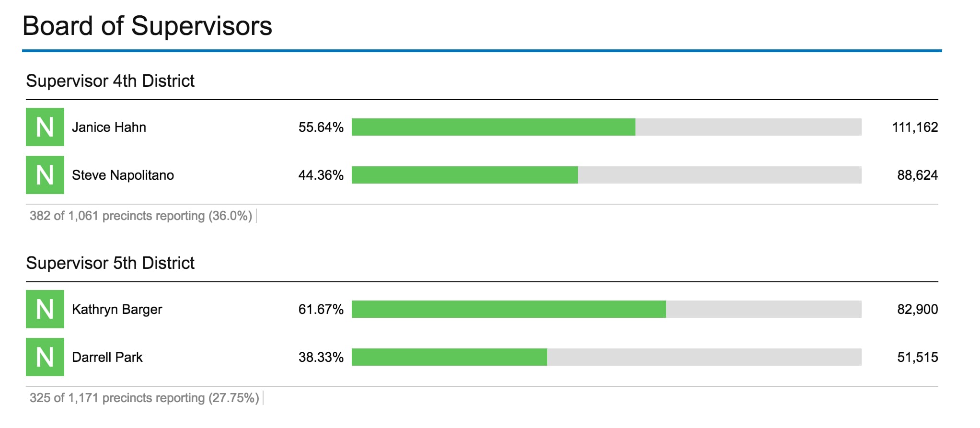Click the vote count 82,900
The image size is (980, 428).
917,309
